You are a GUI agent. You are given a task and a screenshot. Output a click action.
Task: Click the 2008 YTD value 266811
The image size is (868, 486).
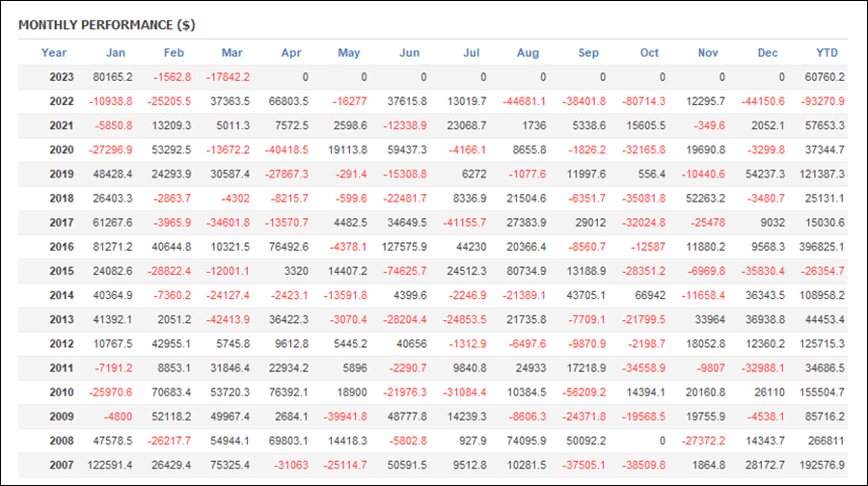coord(826,442)
